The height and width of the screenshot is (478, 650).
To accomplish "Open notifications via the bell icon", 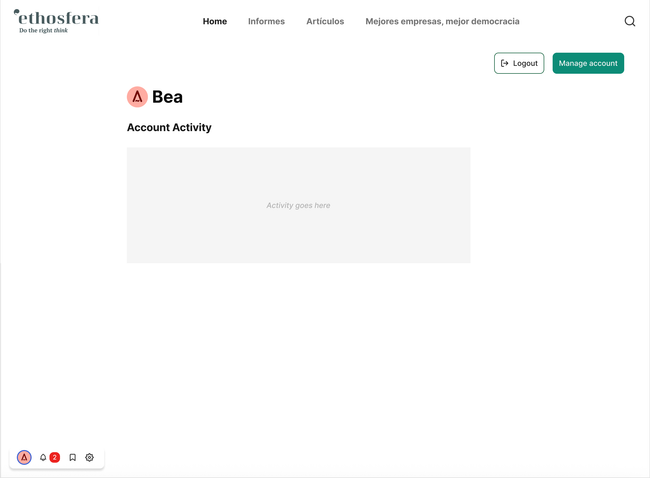I will point(43,457).
